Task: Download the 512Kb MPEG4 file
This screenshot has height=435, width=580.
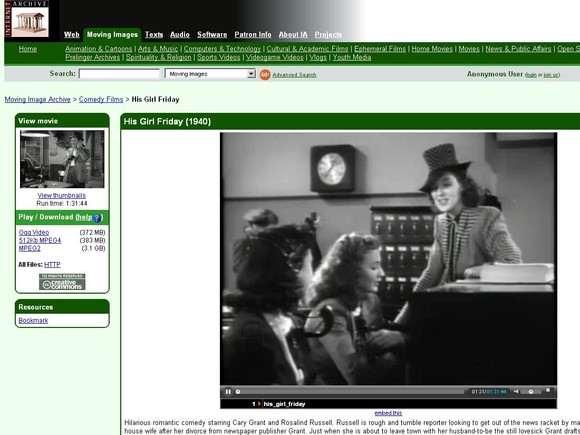Action: point(40,240)
